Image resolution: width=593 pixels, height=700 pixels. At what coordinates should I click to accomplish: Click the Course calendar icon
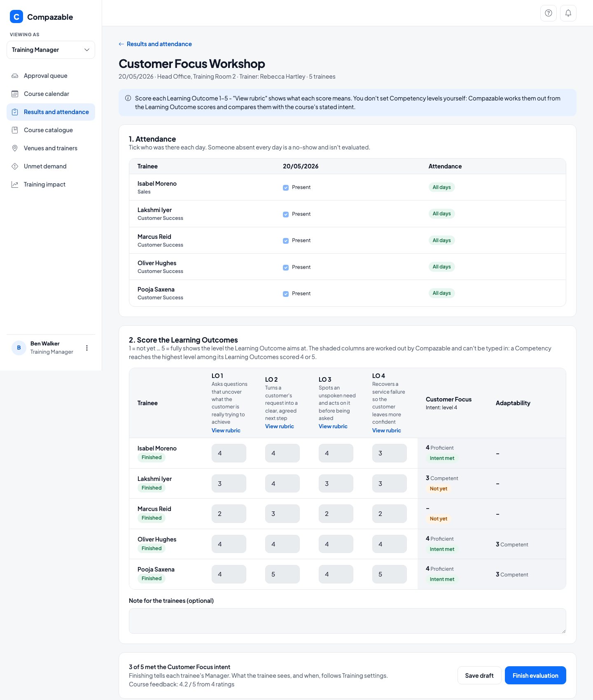point(15,94)
